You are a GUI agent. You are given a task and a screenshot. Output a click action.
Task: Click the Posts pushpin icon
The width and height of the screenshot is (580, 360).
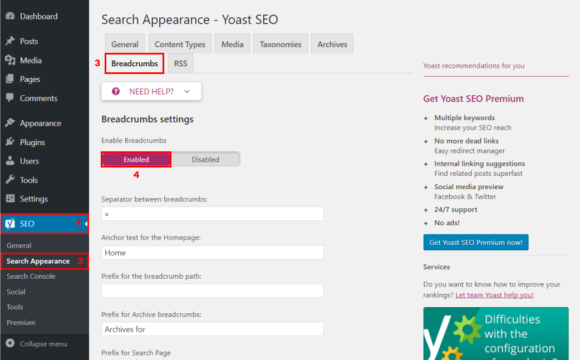(10, 41)
